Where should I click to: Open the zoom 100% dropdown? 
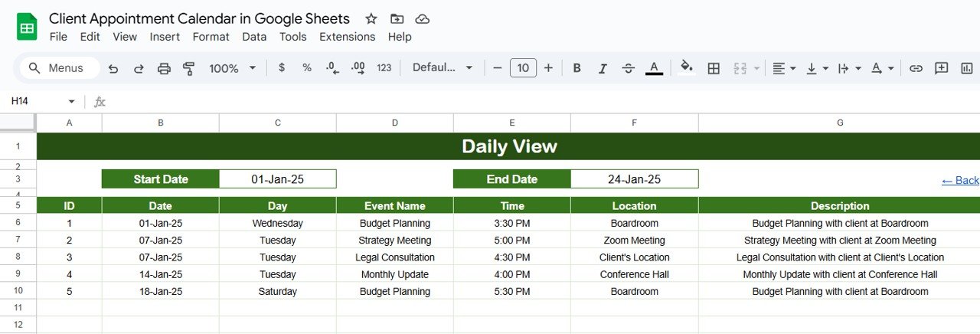[233, 68]
